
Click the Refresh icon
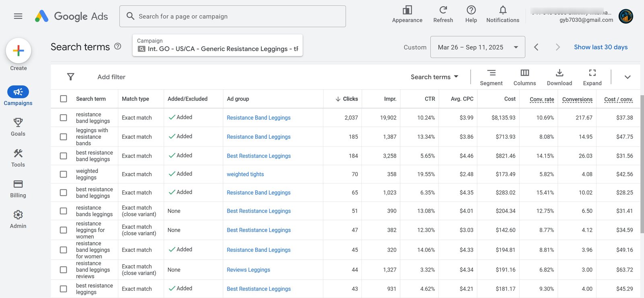click(x=443, y=10)
